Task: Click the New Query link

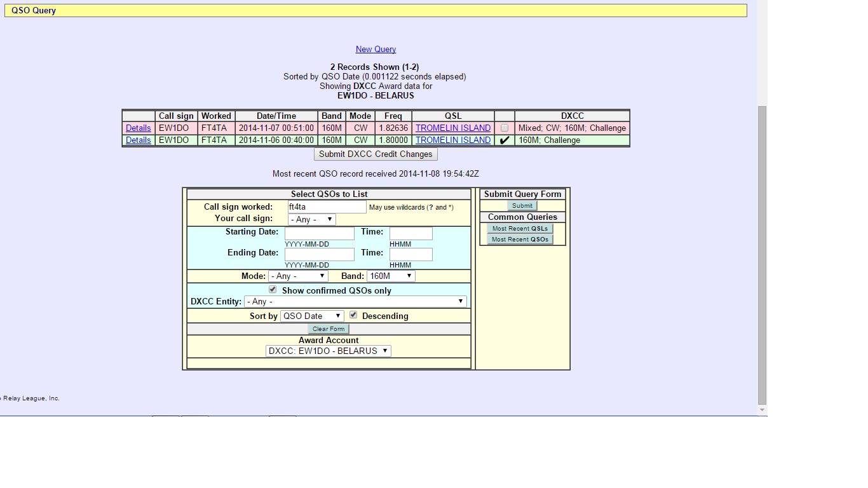Action: (x=376, y=50)
